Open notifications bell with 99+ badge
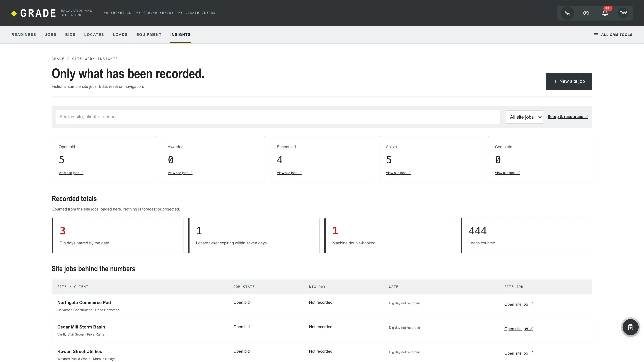Image resolution: width=644 pixels, height=362 pixels. point(605,13)
